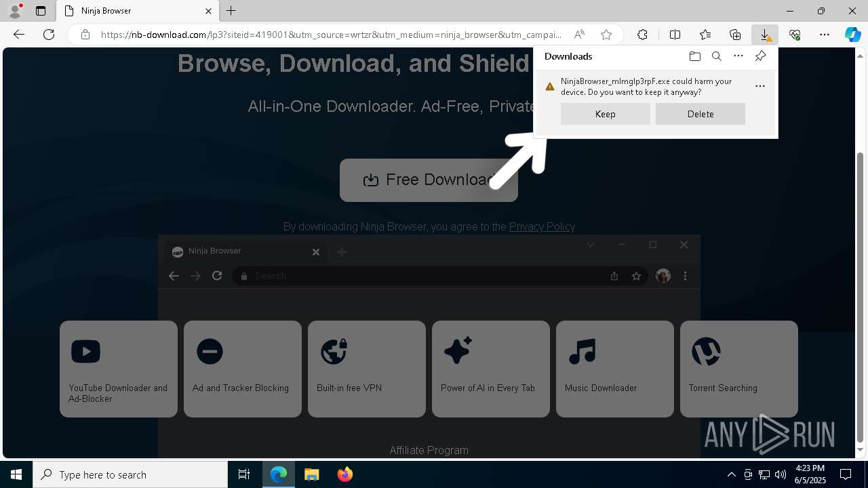Image resolution: width=868 pixels, height=488 pixels.
Task: Keep the NinjaBrowser download
Action: [x=605, y=114]
